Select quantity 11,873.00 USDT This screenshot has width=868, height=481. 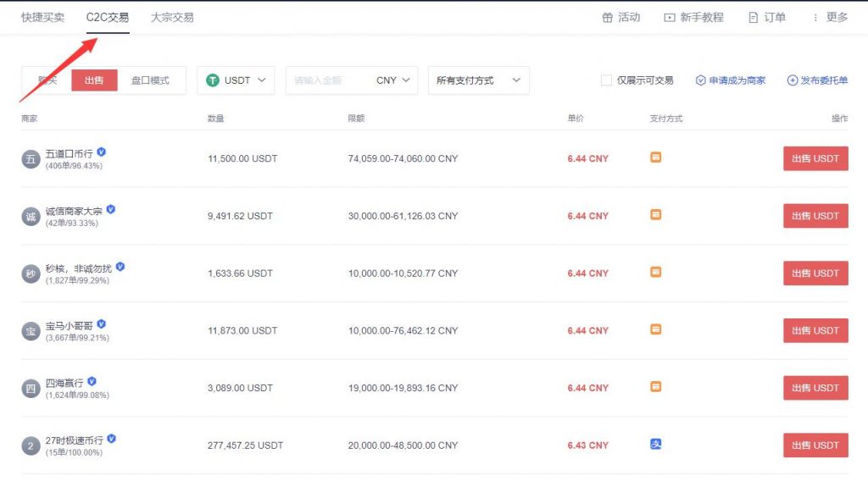click(x=242, y=330)
